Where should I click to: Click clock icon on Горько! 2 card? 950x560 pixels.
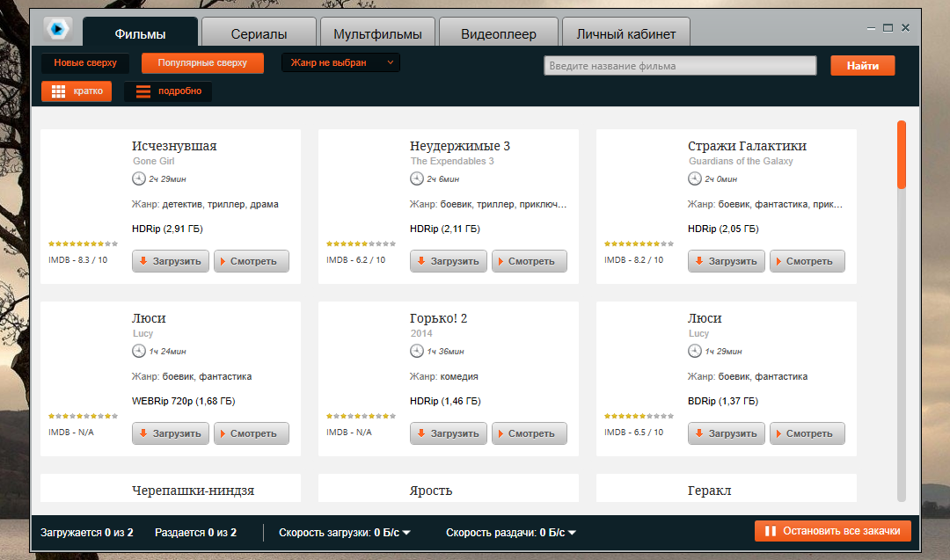coord(417,351)
